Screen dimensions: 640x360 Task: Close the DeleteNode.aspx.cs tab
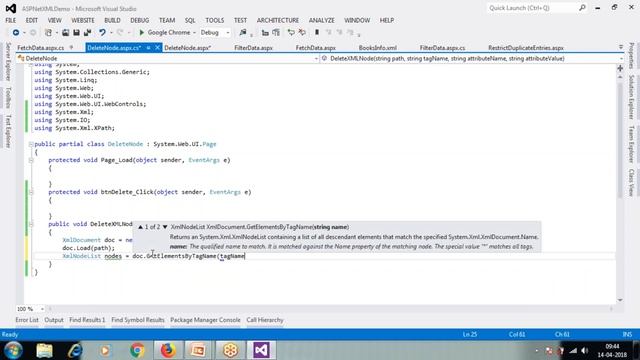click(x=158, y=48)
